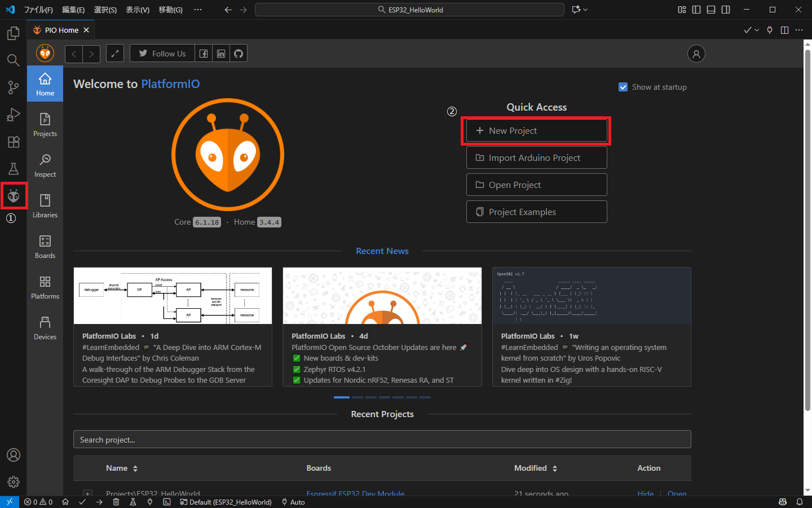
Task: Open Projects in PIO sidebar
Action: coord(45,124)
